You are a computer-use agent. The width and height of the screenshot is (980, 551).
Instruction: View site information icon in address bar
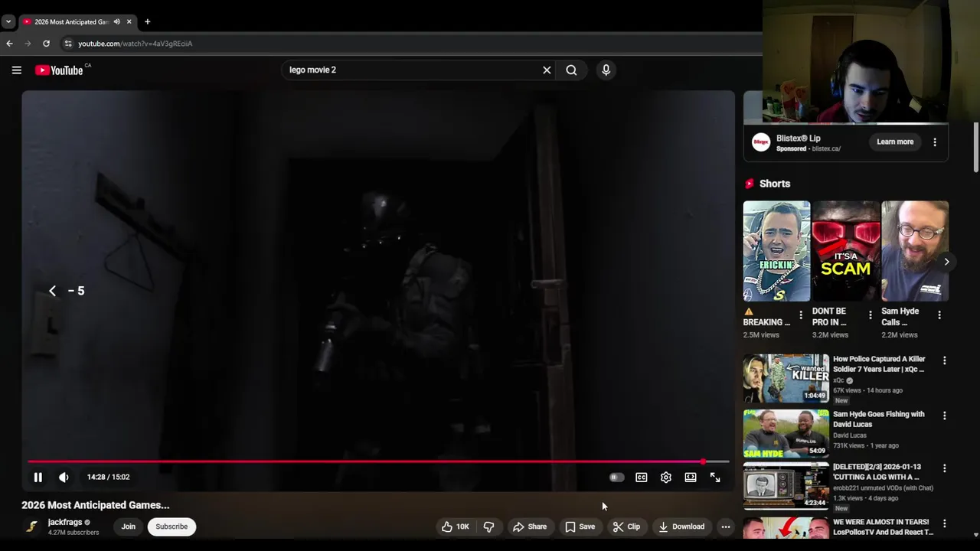click(x=68, y=44)
